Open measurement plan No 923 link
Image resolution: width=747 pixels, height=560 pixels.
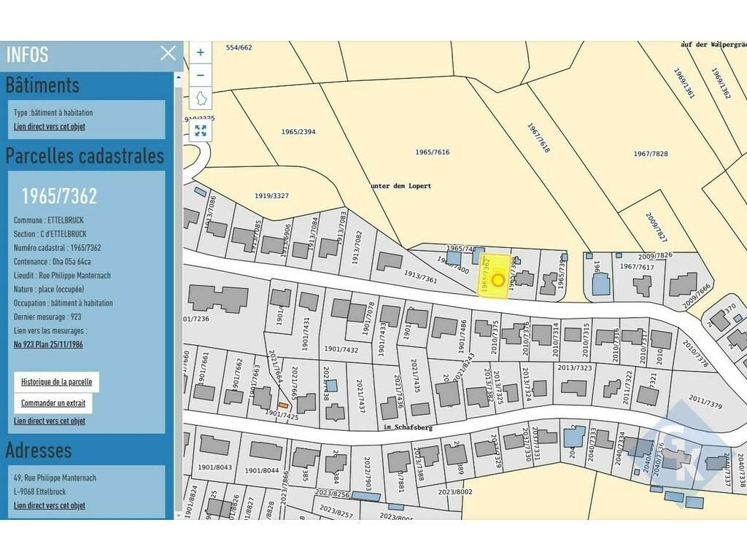click(x=48, y=344)
